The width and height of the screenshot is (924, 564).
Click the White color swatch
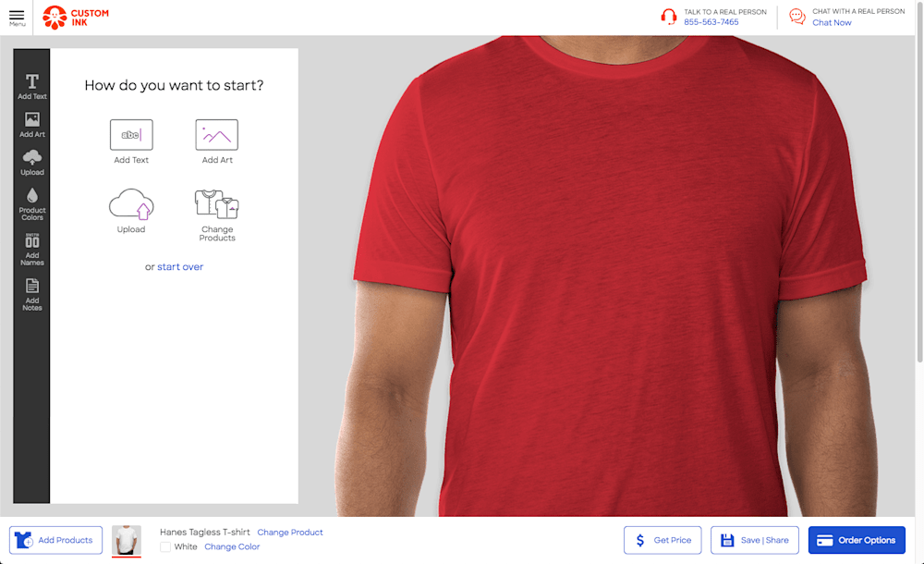(165, 547)
